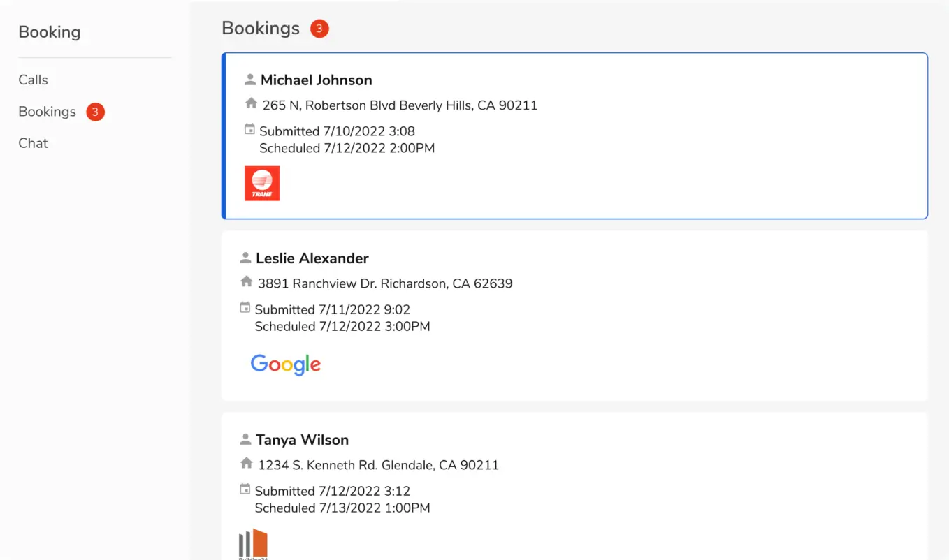Click the Booking panel header
This screenshot has height=560, width=949.
pyautogui.click(x=49, y=31)
